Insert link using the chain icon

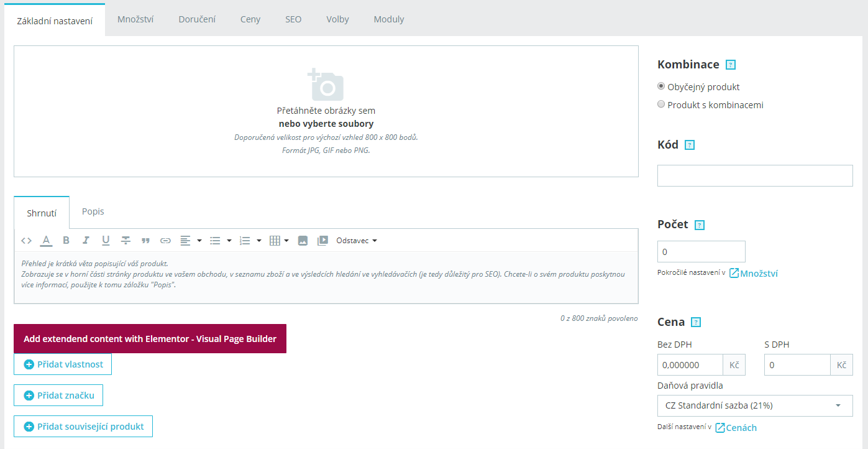click(165, 241)
